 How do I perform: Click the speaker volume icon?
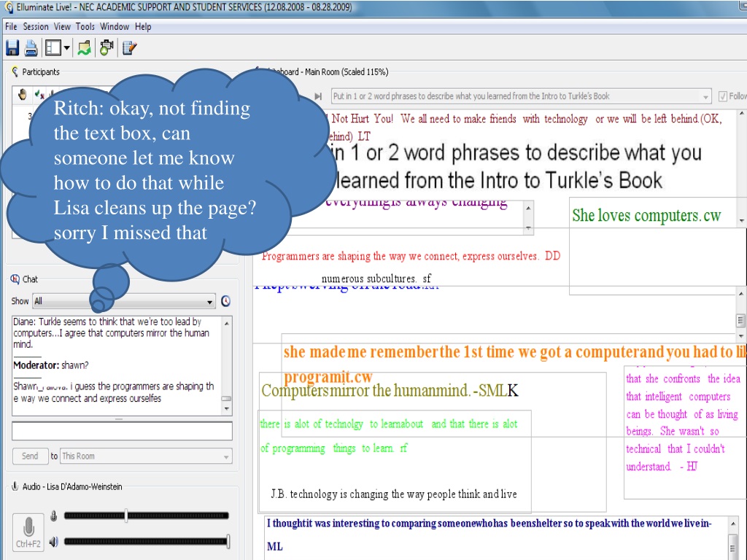[x=54, y=542]
